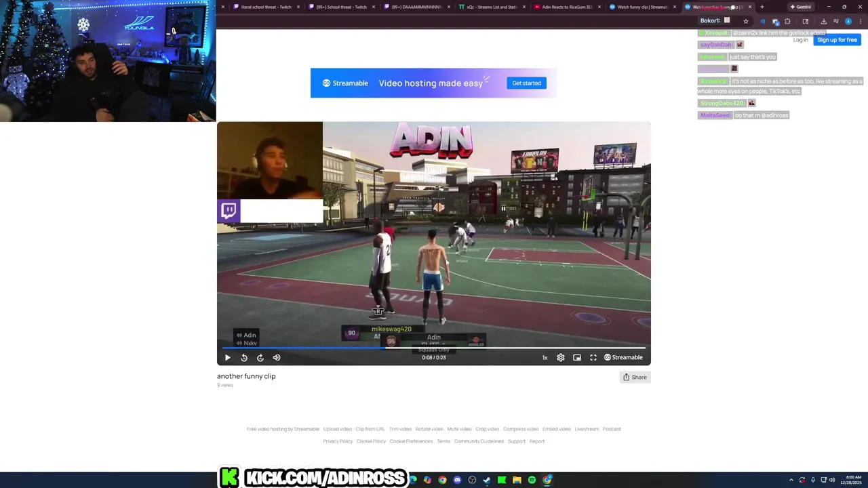
Task: Open browser downloads icon
Action: click(823, 21)
